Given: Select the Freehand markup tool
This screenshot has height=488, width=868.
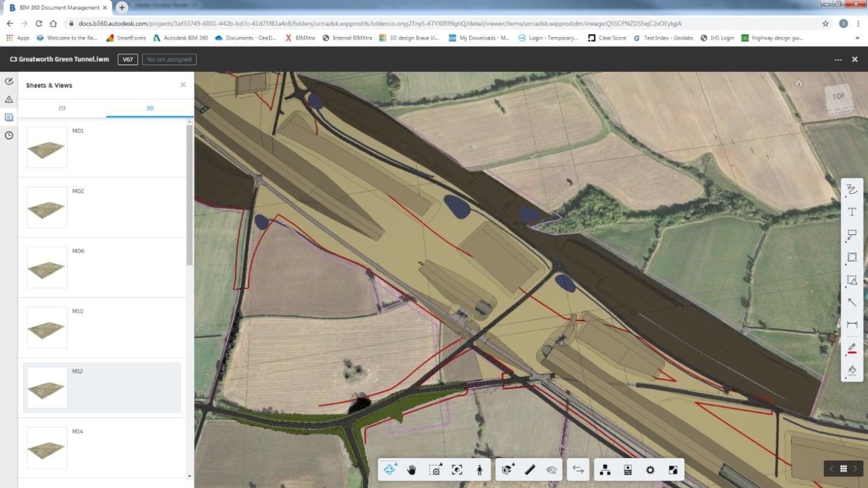Looking at the screenshot, I should (852, 189).
